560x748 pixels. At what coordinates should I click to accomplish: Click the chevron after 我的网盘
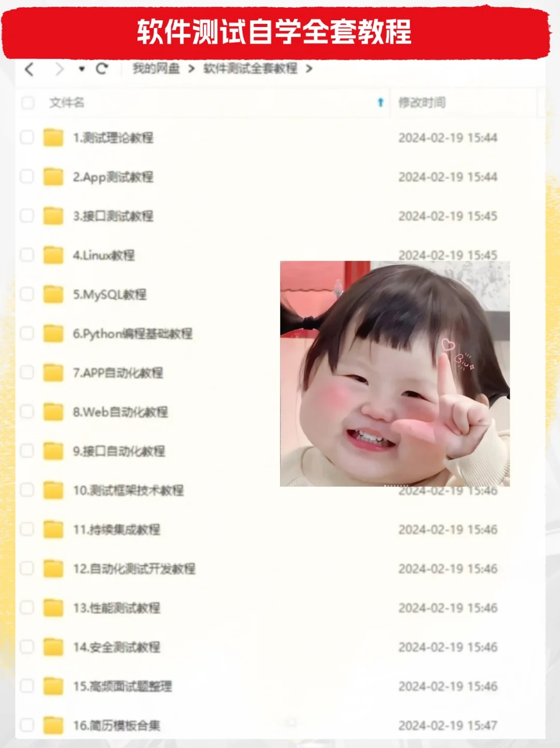point(191,68)
